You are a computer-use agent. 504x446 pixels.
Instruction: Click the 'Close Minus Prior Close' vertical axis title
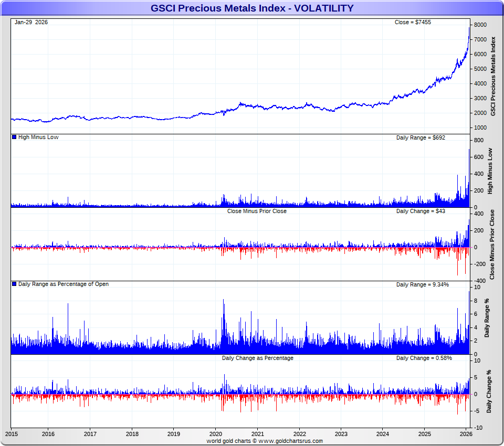[492, 245]
